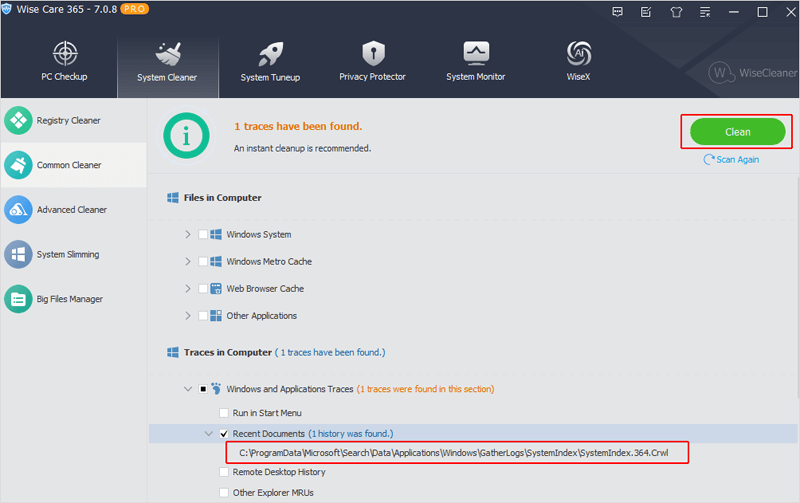Click '(1 history was found.)' text
Image resolution: width=800 pixels, height=503 pixels.
pyautogui.click(x=351, y=434)
